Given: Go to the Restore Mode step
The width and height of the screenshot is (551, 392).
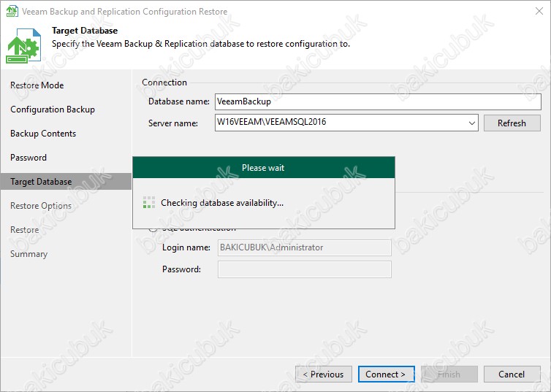Looking at the screenshot, I should (x=37, y=85).
